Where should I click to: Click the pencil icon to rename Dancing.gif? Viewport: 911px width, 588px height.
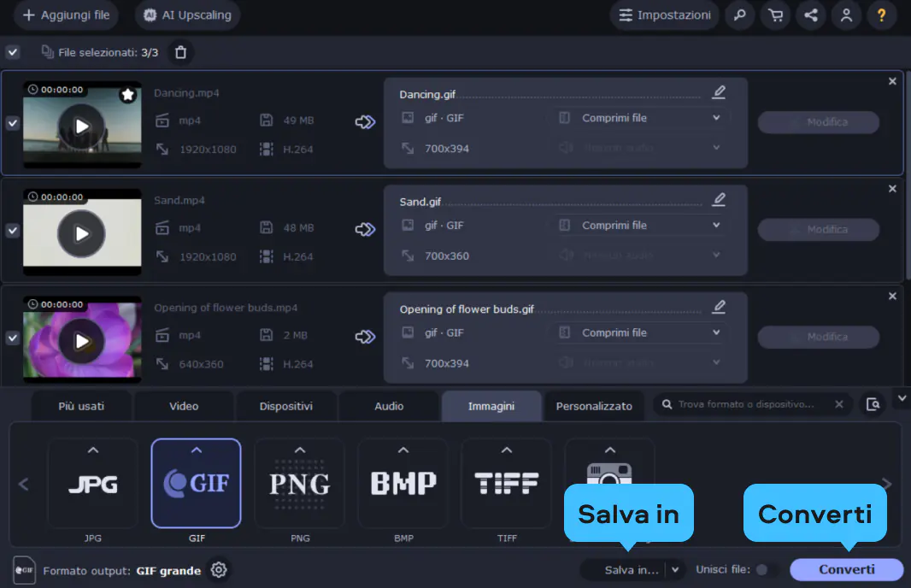pyautogui.click(x=719, y=91)
